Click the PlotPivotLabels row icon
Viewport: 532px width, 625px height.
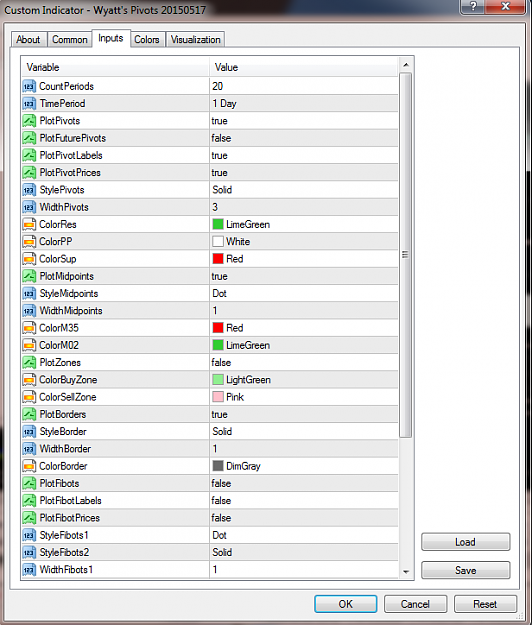pos(29,155)
